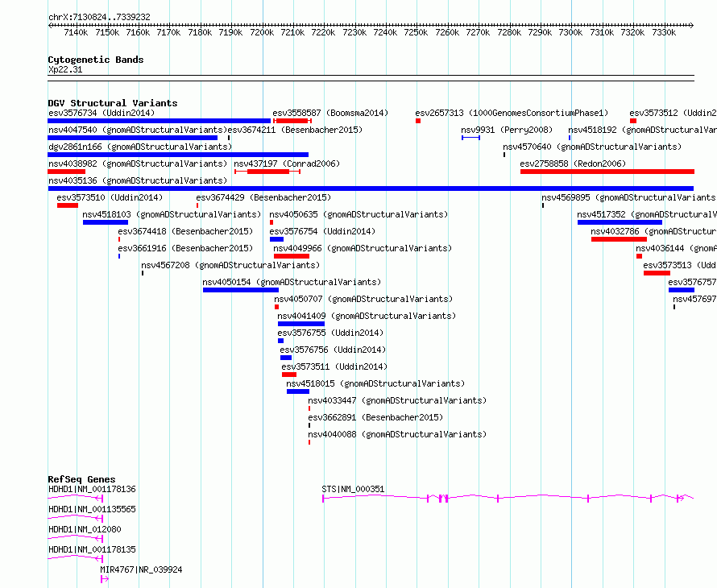
Task: Click esv3573511 (Uddin2014) label
Action: click(x=334, y=366)
